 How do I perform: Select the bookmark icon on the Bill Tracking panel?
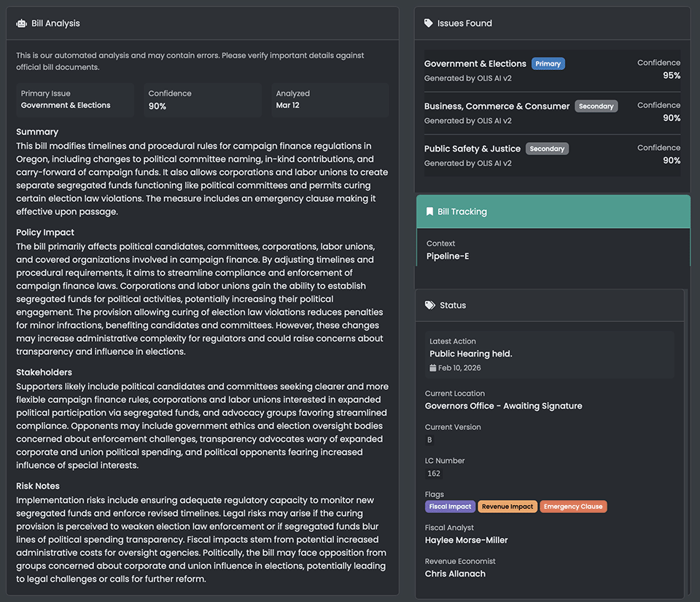click(429, 211)
